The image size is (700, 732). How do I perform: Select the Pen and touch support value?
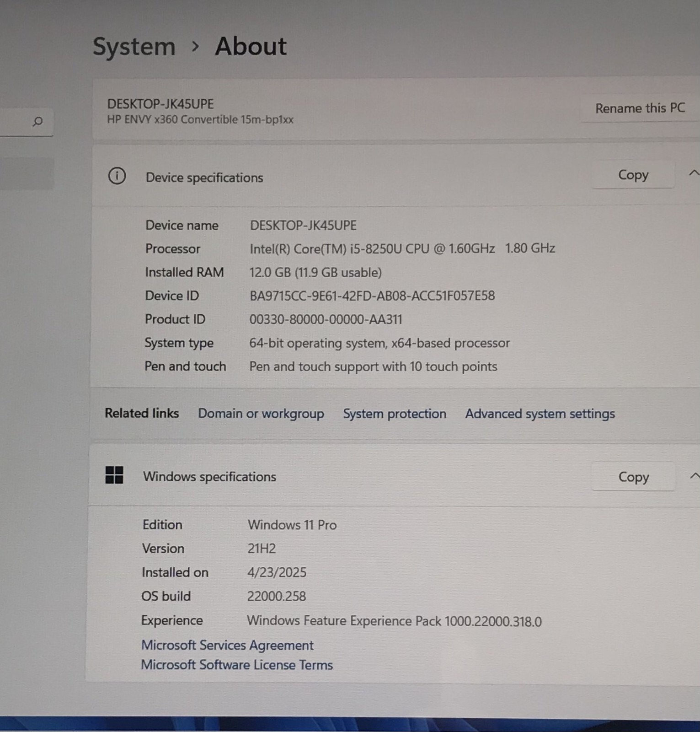[373, 366]
